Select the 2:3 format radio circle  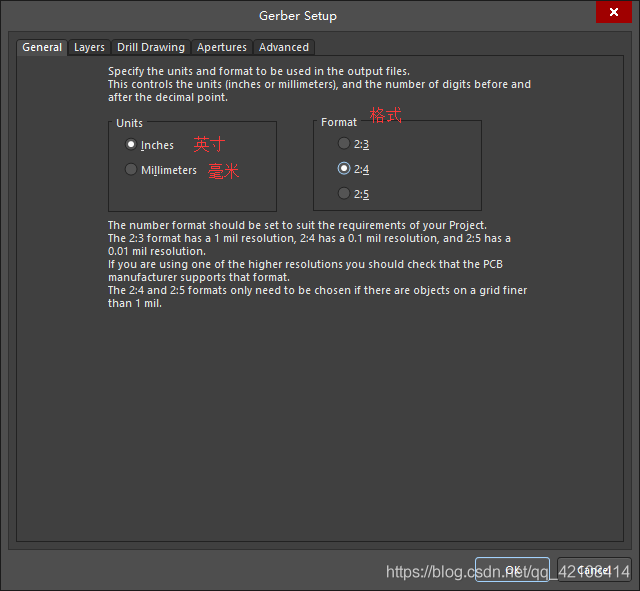point(344,143)
